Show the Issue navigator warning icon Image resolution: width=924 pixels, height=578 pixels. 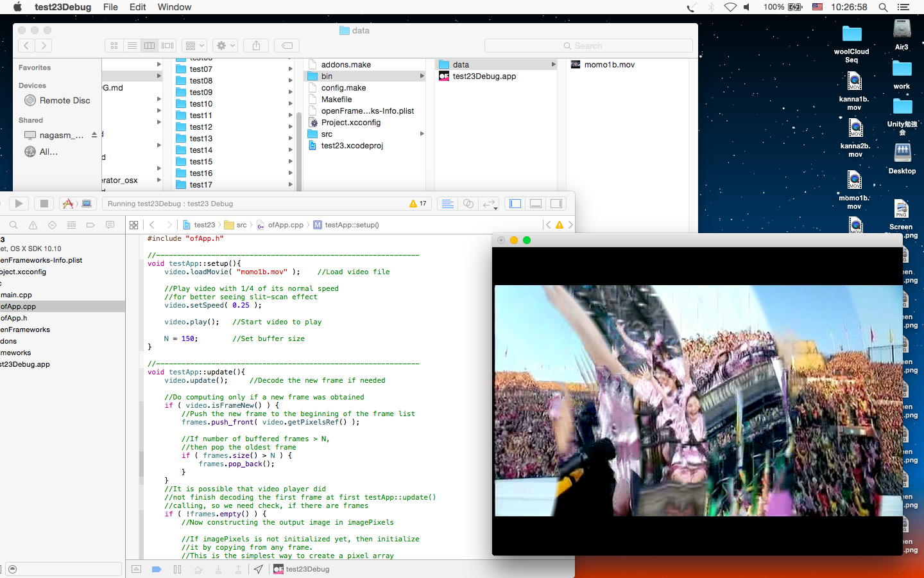[33, 225]
